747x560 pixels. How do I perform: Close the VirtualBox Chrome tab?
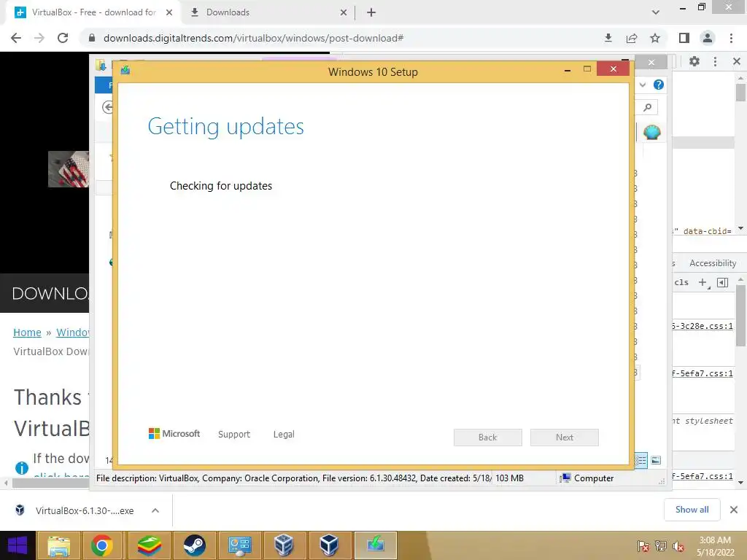click(x=169, y=13)
